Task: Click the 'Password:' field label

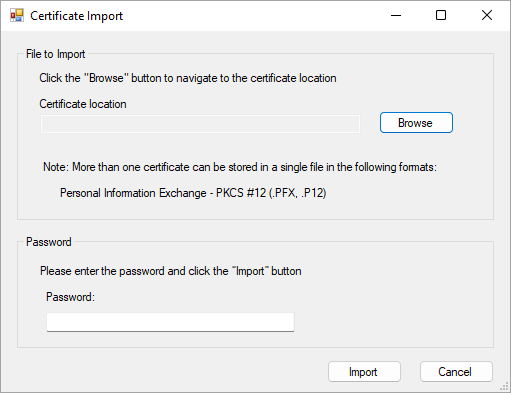Action: pyautogui.click(x=70, y=297)
